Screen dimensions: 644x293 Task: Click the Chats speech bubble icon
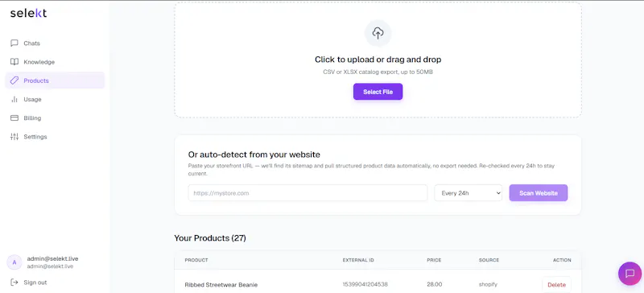pyautogui.click(x=14, y=43)
